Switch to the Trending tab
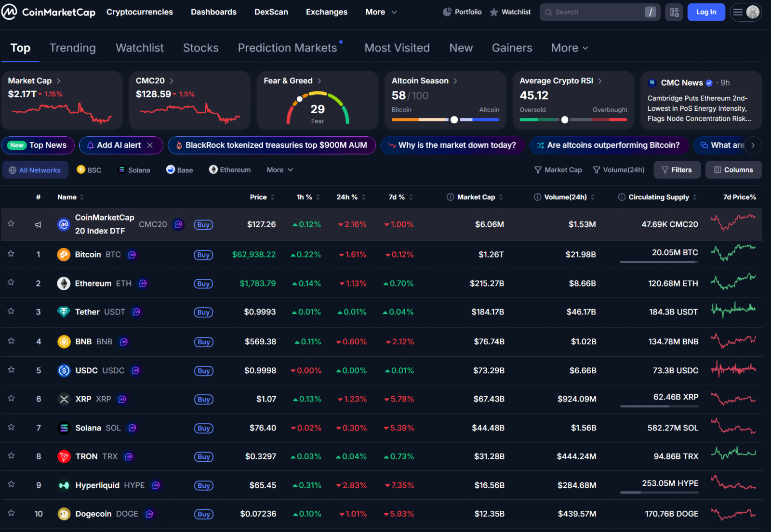 [x=73, y=48]
